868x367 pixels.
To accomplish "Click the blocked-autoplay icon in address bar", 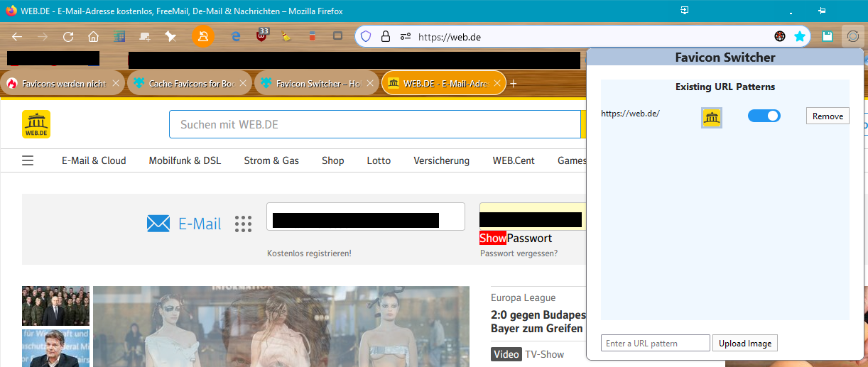I will [x=780, y=36].
